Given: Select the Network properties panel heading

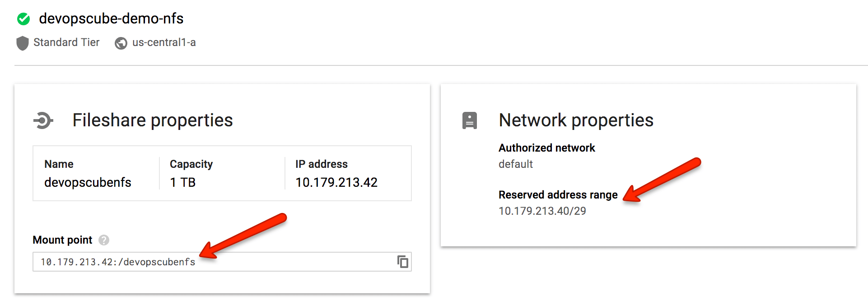Looking at the screenshot, I should pos(575,120).
